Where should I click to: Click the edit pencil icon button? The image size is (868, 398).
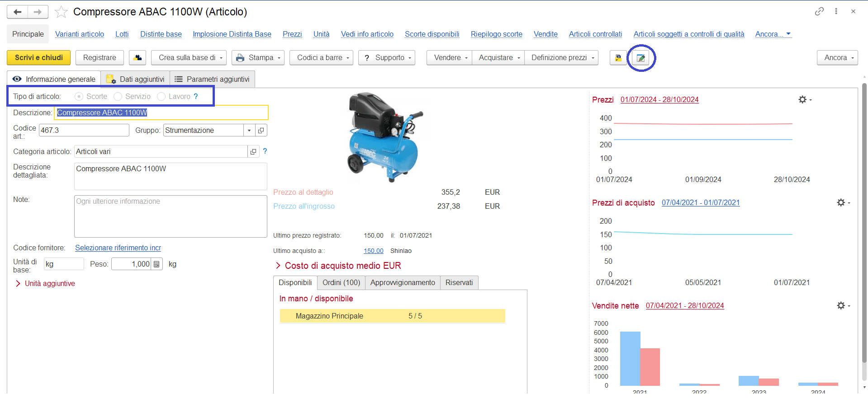point(641,58)
